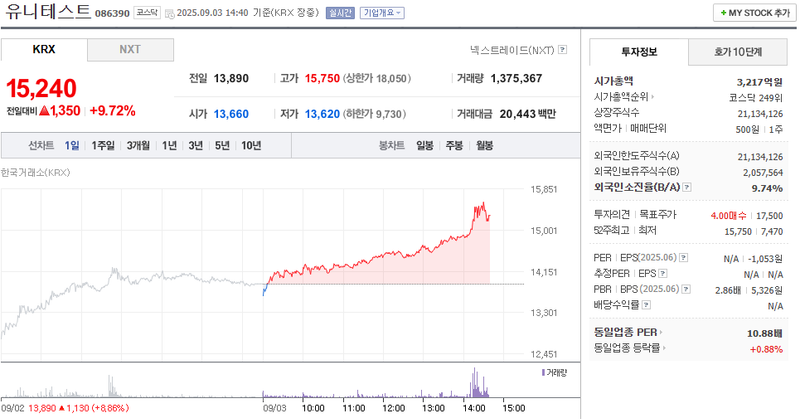
Task: Click the trading value 20,443 백만
Action: click(528, 114)
